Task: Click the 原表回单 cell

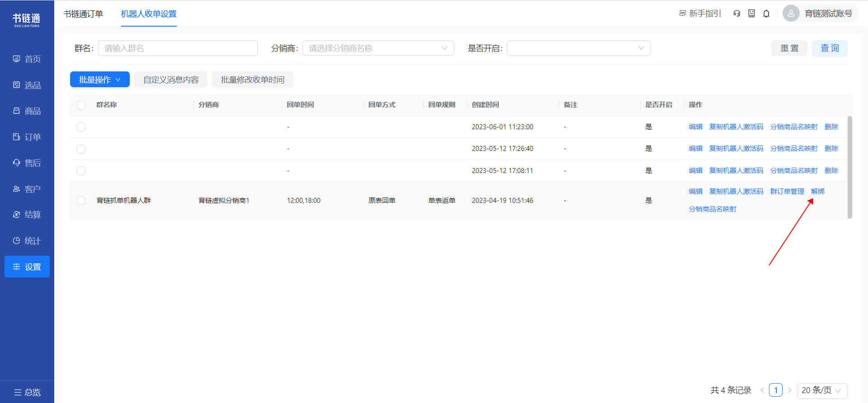Action: tap(382, 201)
